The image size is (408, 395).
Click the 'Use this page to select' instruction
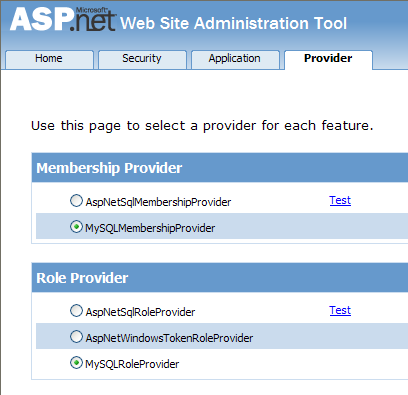click(x=202, y=126)
